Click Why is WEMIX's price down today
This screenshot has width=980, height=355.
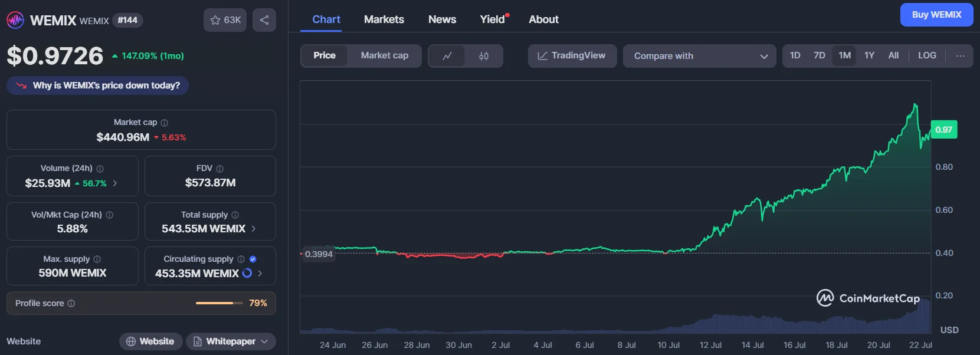97,86
